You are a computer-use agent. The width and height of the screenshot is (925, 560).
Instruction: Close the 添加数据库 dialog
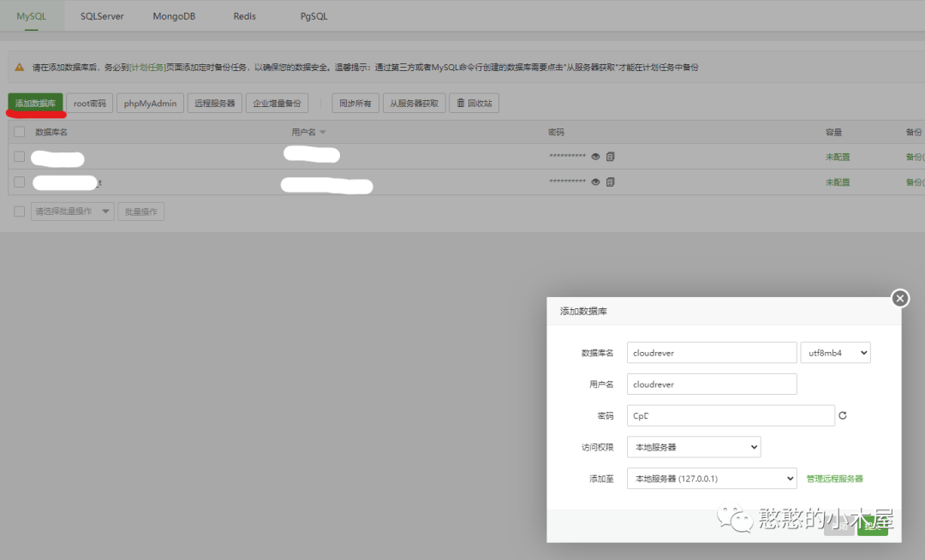tap(899, 298)
